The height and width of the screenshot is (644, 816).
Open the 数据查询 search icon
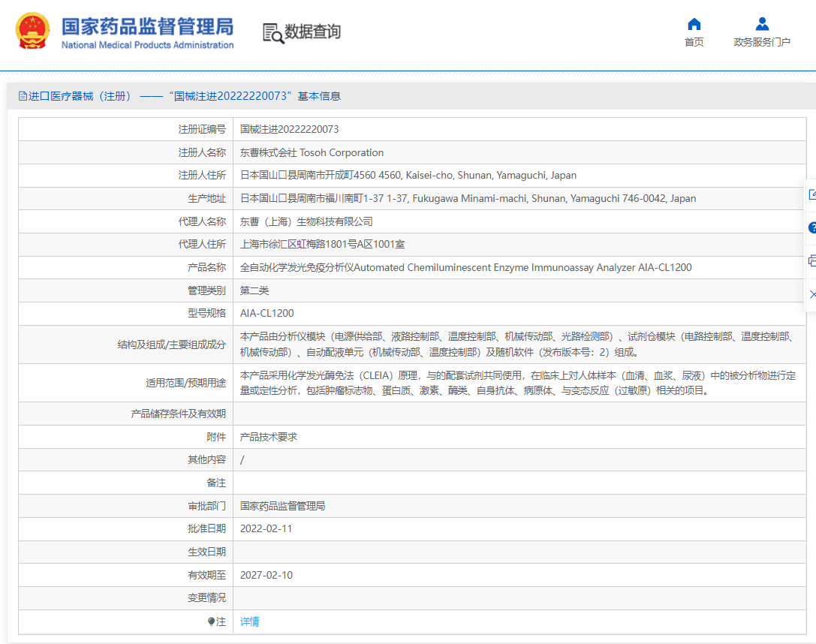(x=273, y=33)
